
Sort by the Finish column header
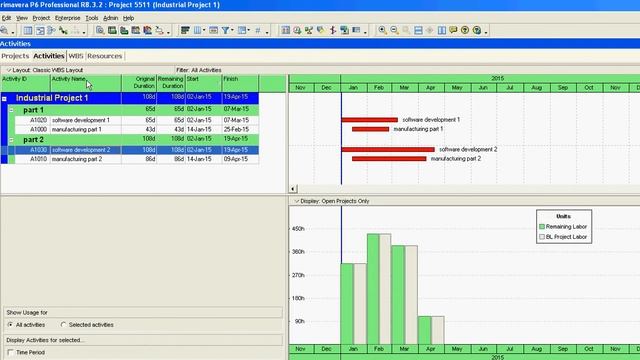tap(240, 83)
